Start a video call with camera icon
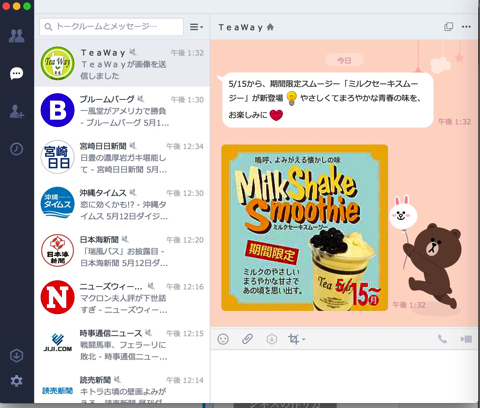 466,339
